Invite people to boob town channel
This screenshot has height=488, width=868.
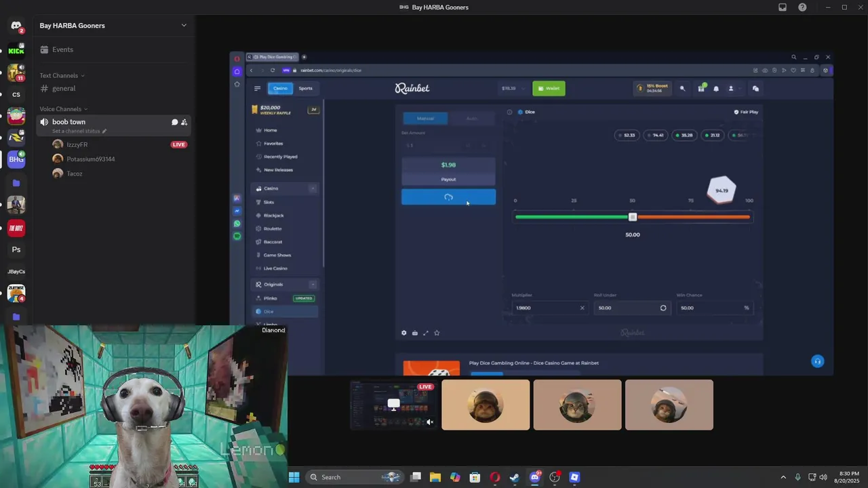point(184,122)
